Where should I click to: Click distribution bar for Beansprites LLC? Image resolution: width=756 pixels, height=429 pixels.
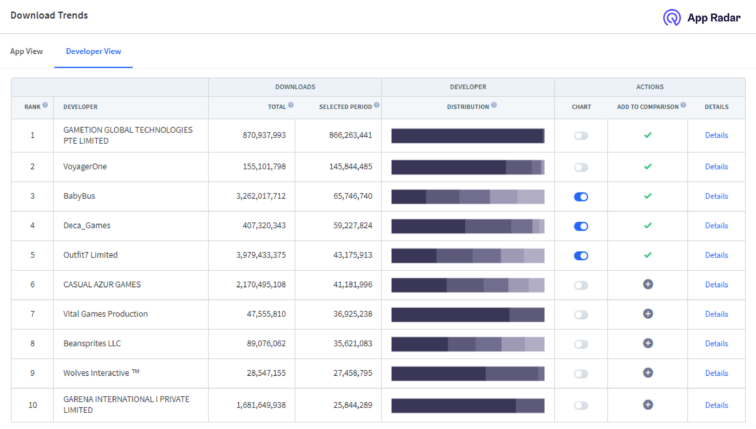pyautogui.click(x=468, y=344)
